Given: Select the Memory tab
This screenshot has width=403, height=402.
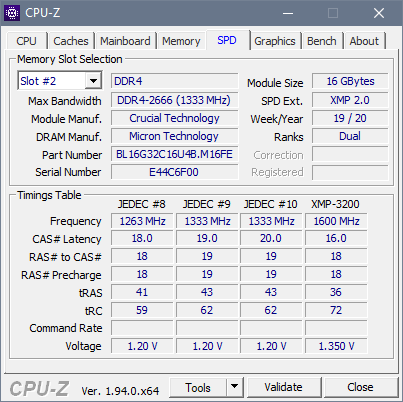Looking at the screenshot, I should 181,41.
